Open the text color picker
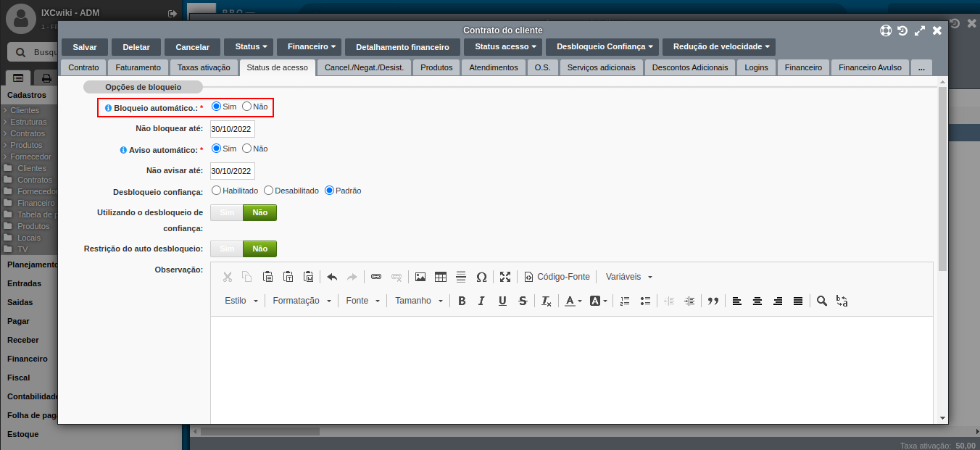Screen dimensions: 980x450 pyautogui.click(x=573, y=301)
